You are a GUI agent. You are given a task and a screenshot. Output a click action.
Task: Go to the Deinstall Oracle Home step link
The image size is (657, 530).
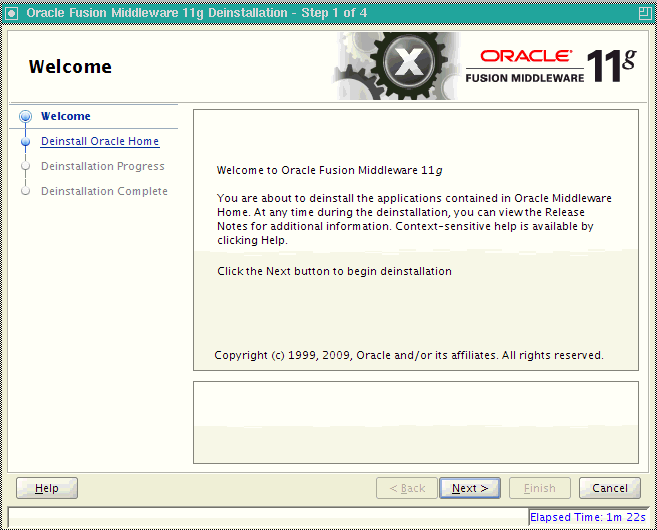pyautogui.click(x=100, y=141)
